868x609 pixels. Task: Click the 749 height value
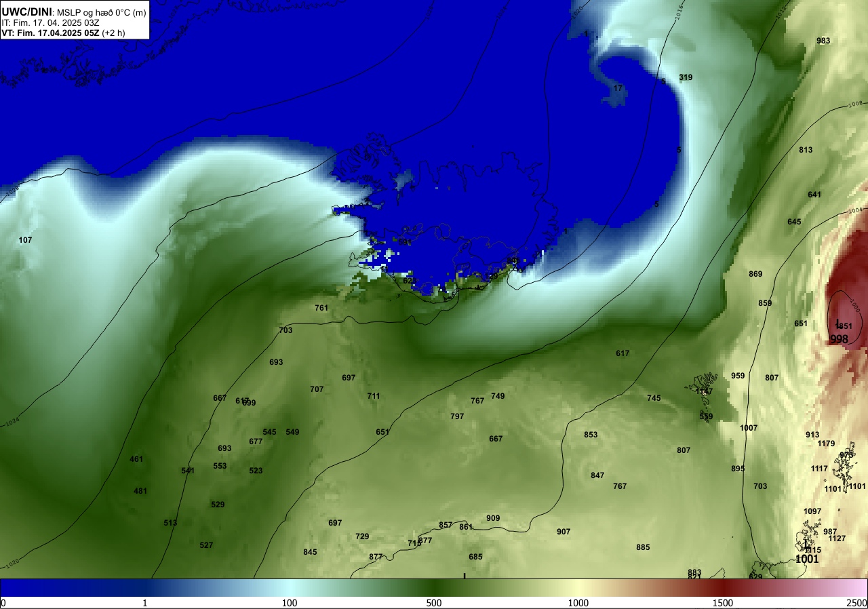498,396
